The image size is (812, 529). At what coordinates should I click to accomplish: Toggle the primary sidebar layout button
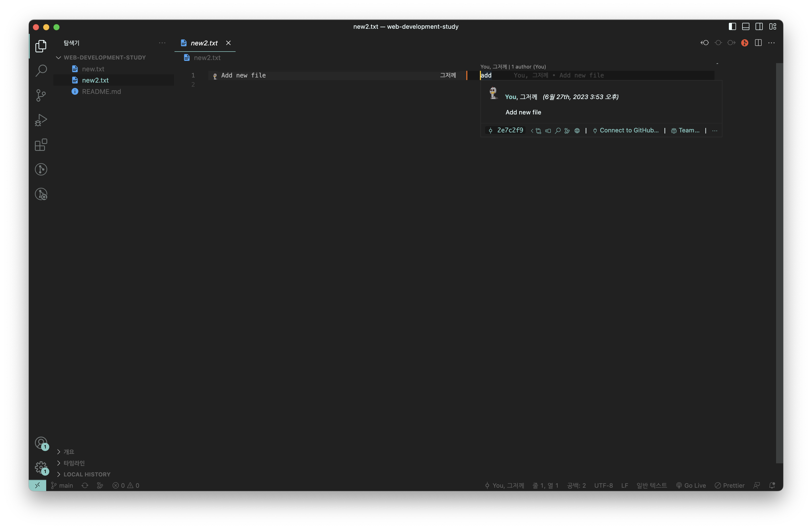tap(732, 27)
